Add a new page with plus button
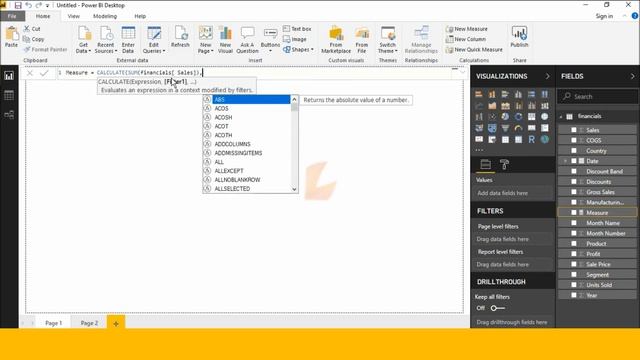640x360 pixels. (x=116, y=323)
